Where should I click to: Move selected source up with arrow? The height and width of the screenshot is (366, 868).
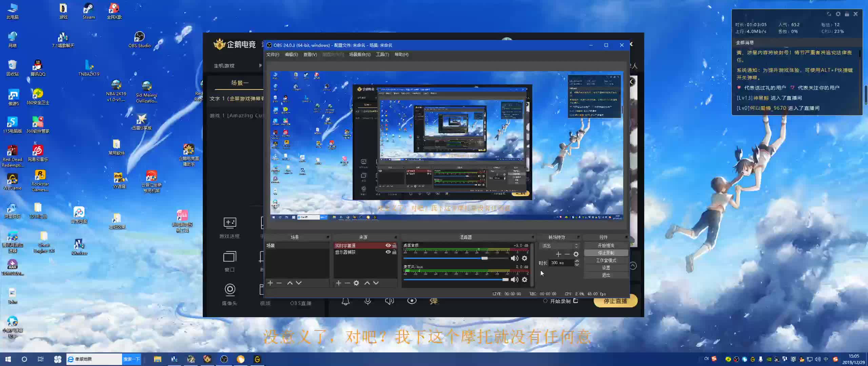coord(367,283)
